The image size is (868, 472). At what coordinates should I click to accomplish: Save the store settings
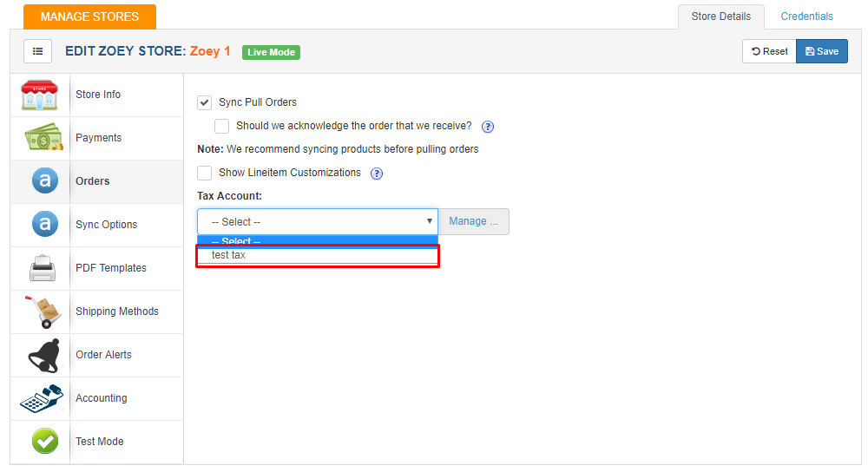tap(821, 51)
